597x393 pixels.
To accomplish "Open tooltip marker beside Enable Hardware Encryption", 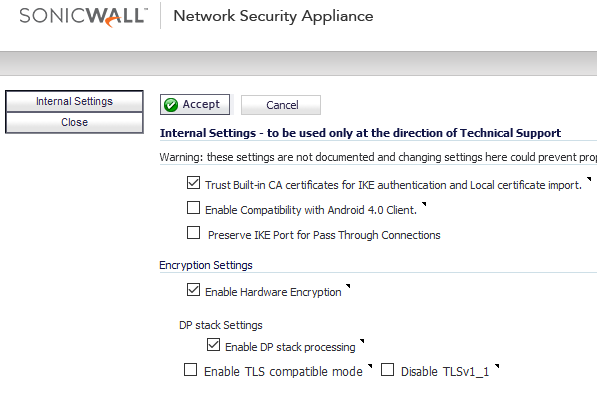I will point(348,286).
